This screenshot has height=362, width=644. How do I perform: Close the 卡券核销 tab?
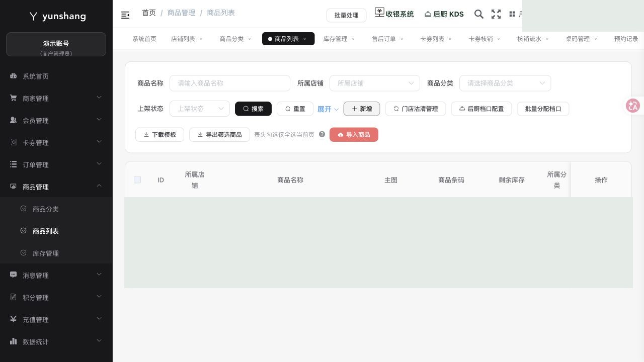[x=499, y=39]
